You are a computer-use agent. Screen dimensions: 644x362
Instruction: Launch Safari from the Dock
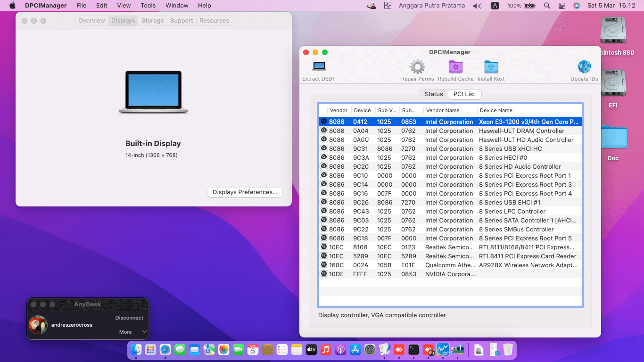click(x=165, y=349)
